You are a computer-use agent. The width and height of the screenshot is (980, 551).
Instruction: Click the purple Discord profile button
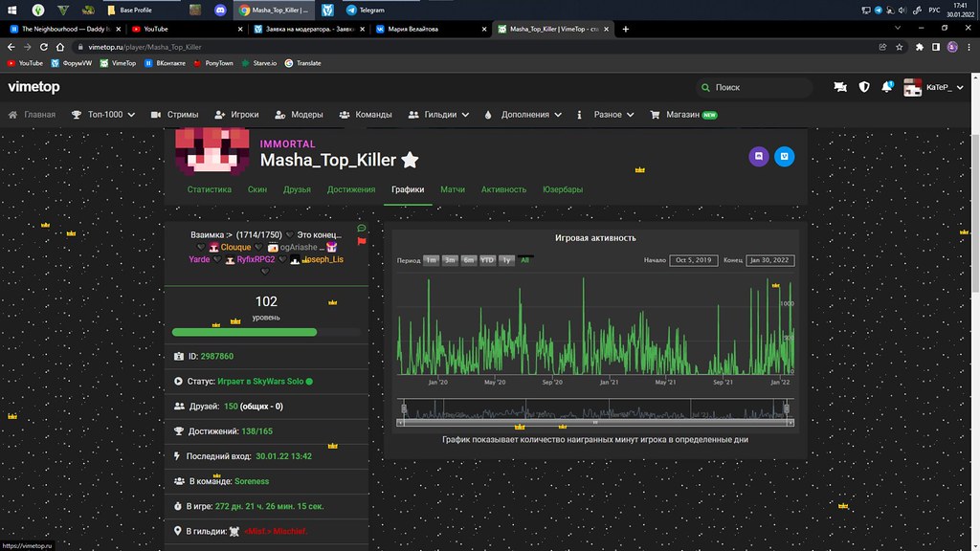click(x=759, y=156)
